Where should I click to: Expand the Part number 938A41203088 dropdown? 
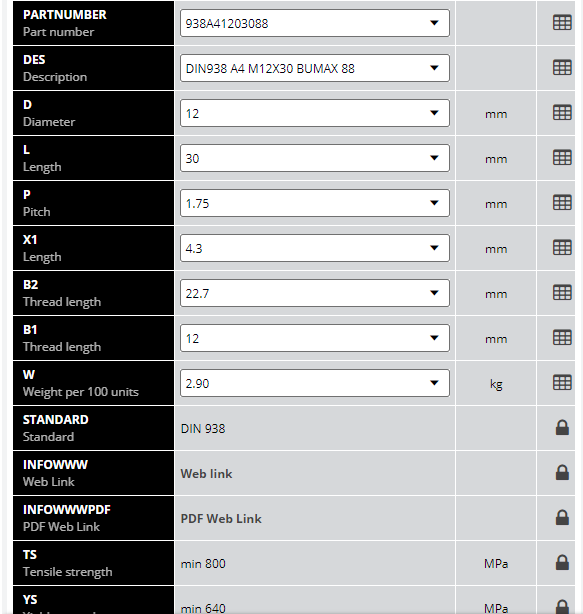(x=315, y=23)
